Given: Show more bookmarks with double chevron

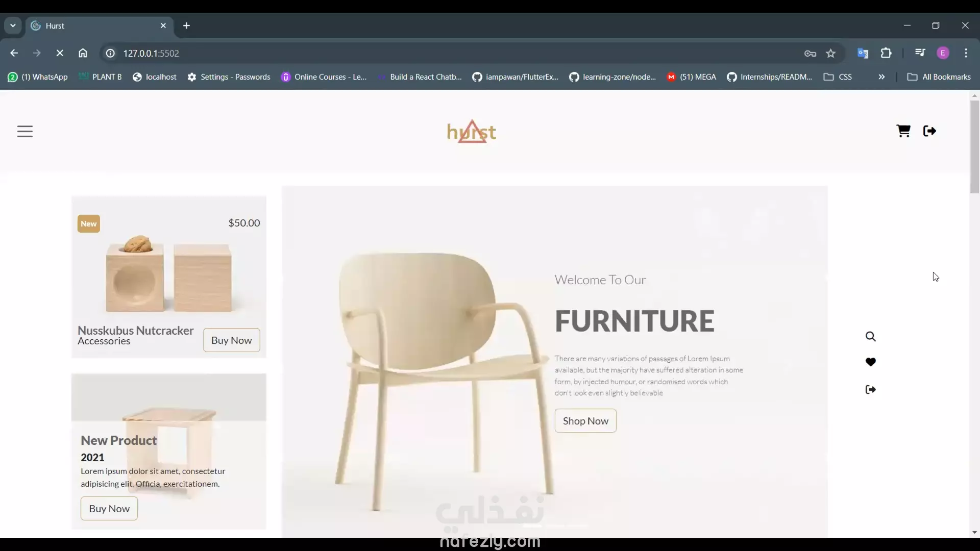Looking at the screenshot, I should (881, 77).
